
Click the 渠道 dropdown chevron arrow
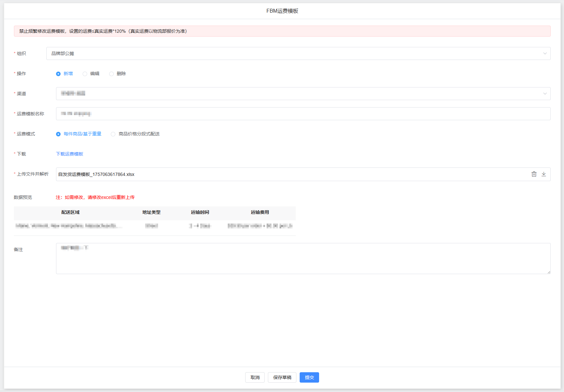click(x=545, y=94)
